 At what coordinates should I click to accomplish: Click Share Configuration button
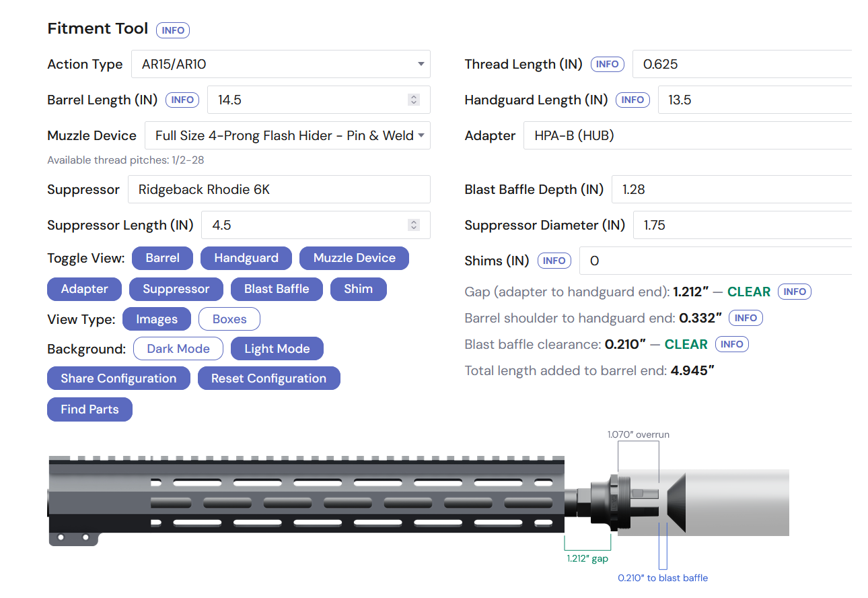point(118,378)
